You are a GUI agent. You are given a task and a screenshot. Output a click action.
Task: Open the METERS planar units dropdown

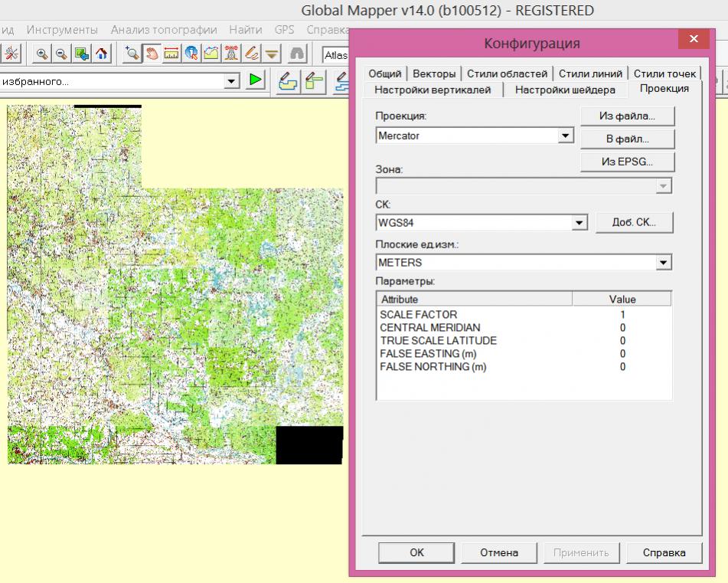663,263
